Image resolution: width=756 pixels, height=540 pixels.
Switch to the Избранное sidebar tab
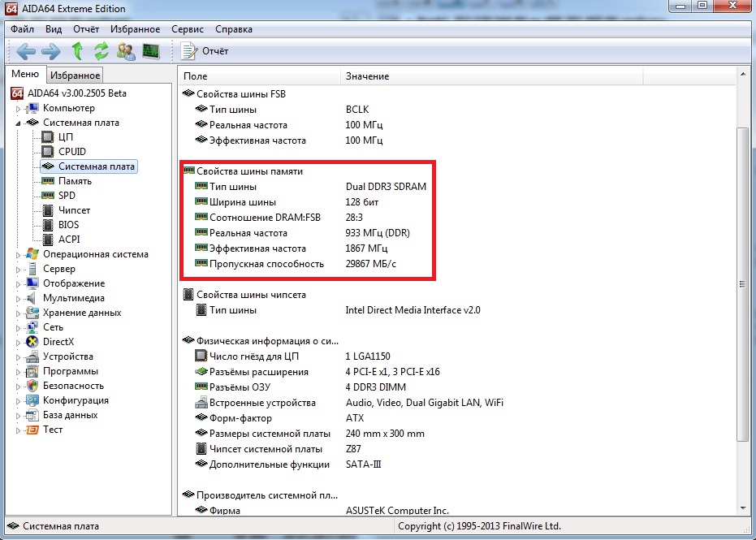click(75, 76)
